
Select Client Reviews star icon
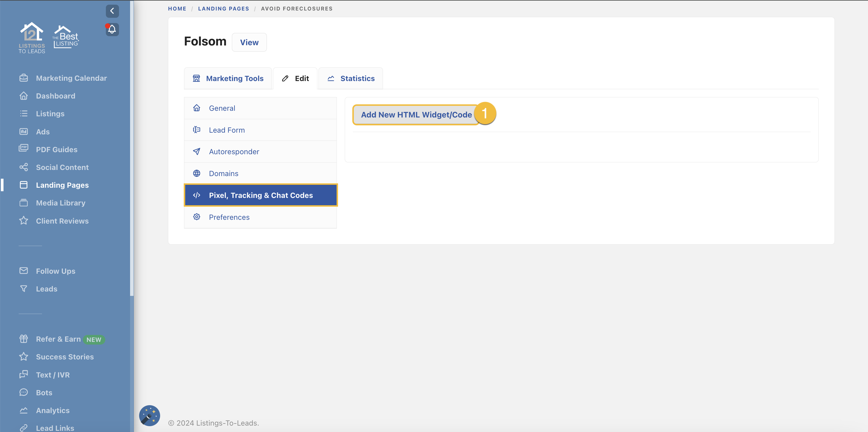click(x=24, y=221)
